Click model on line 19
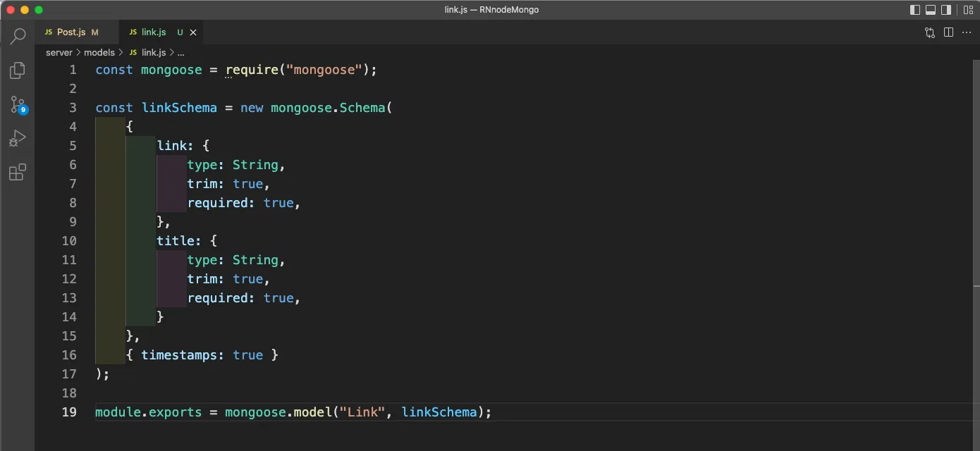 312,412
